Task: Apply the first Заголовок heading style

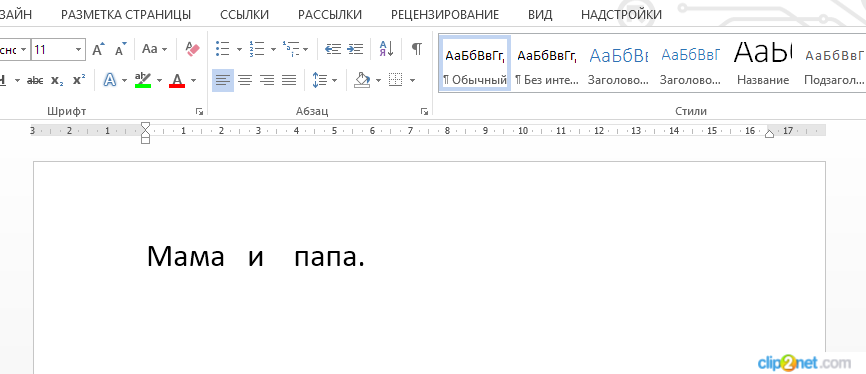Action: pos(619,63)
